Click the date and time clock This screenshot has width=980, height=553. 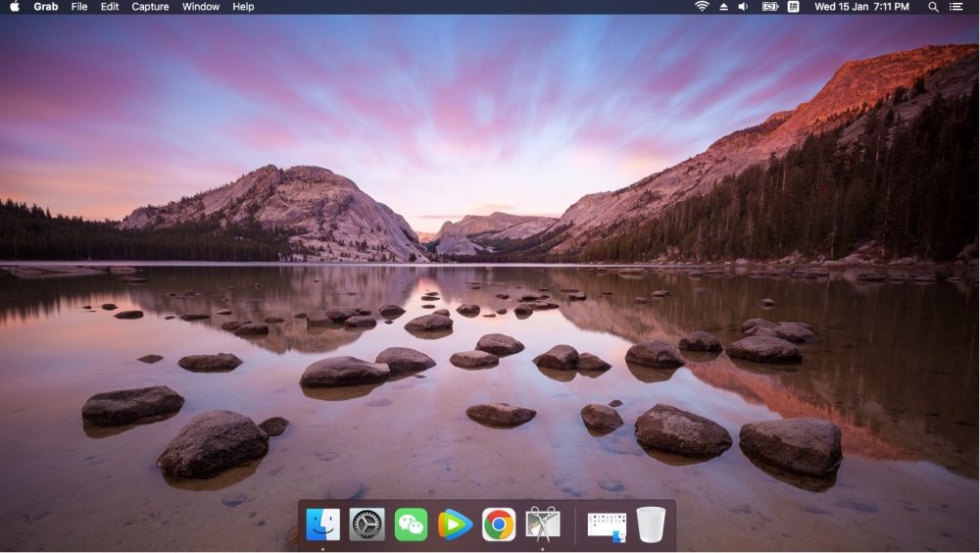click(x=861, y=6)
